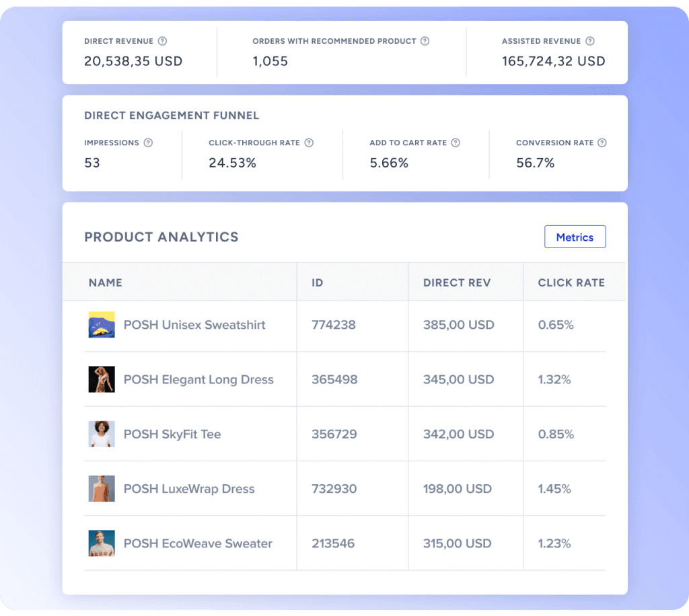Click the POSH LuxeWrap Dress thumbnail

click(101, 488)
